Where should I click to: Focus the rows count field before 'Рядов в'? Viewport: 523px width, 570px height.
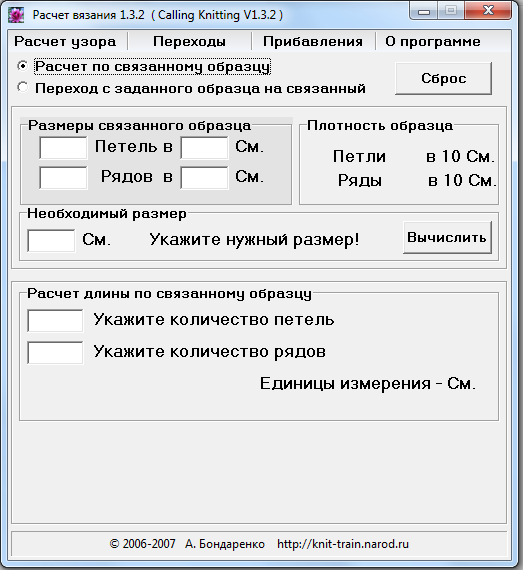63,178
